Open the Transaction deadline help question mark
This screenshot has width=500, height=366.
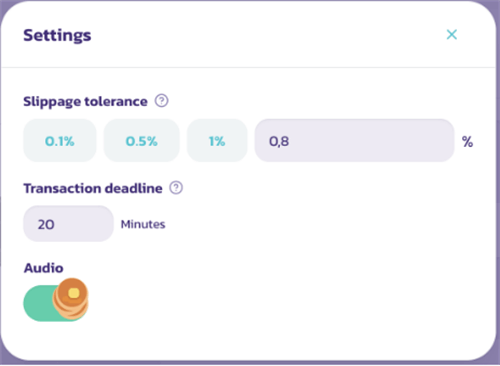[x=176, y=188]
